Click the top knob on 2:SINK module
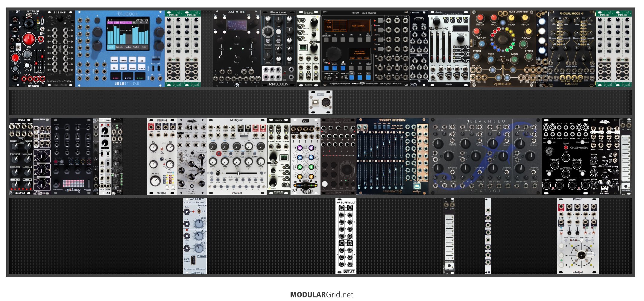 coord(60,19)
